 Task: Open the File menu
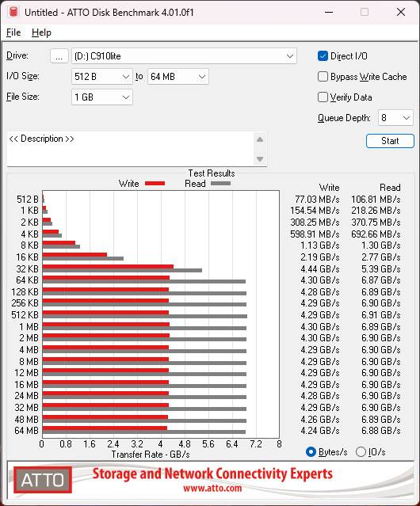coord(13,32)
